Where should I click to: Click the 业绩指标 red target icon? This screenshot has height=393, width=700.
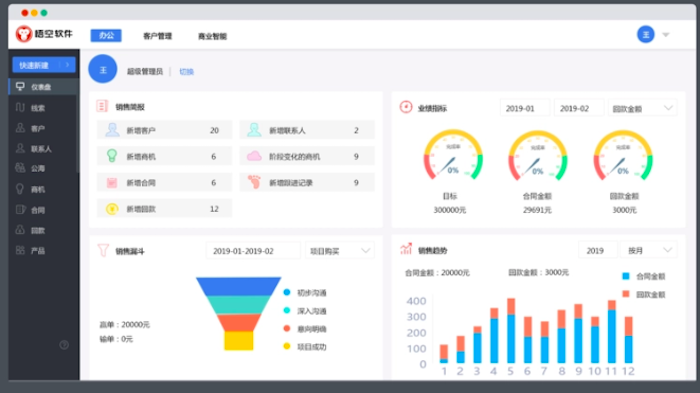pyautogui.click(x=406, y=107)
